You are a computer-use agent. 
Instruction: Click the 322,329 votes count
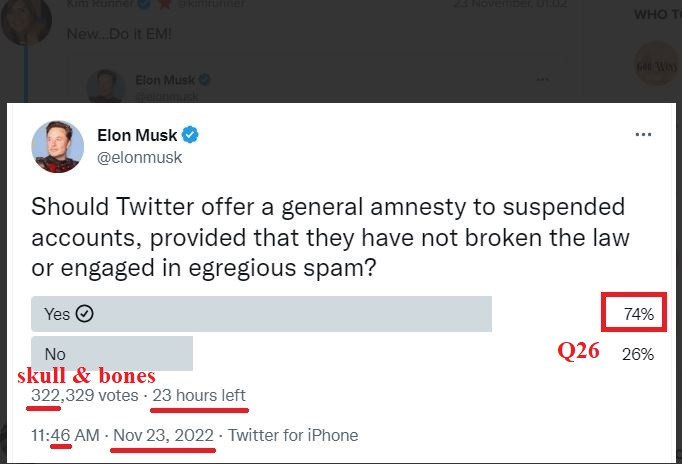coord(85,396)
